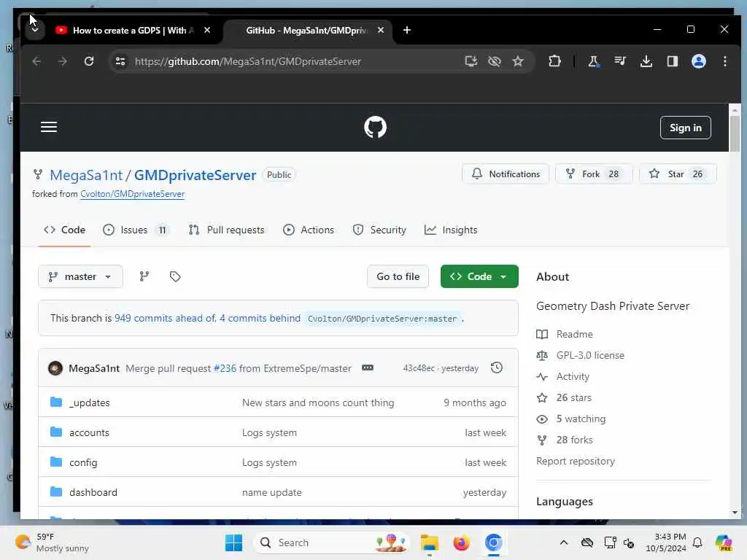
Task: Click the Notifications bell button
Action: coord(505,174)
